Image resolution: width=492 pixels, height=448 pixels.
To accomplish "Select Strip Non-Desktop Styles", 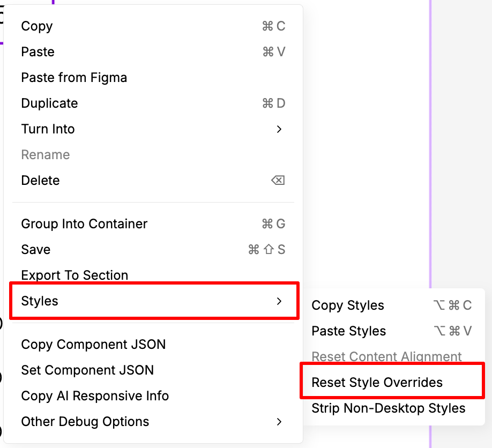I will coord(389,408).
